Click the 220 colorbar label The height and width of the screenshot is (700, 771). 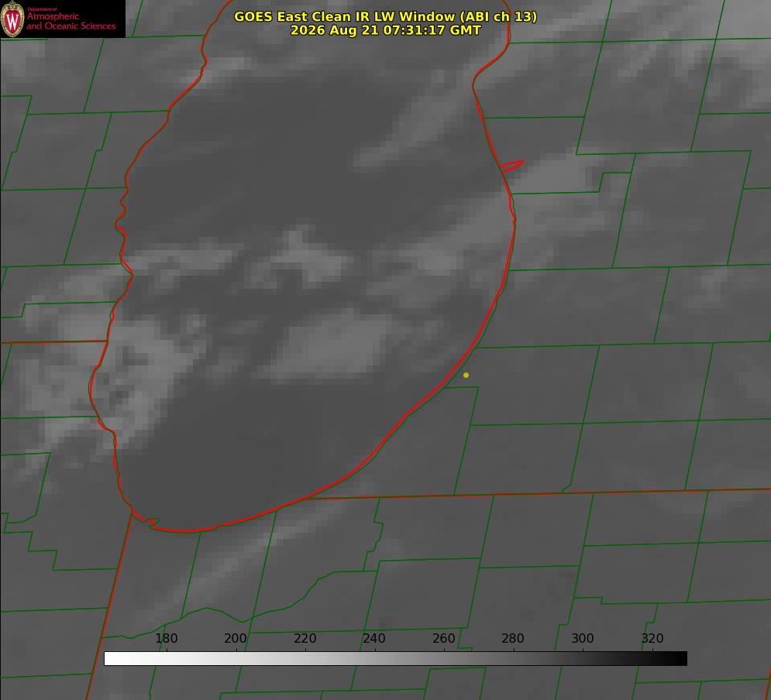click(x=305, y=638)
